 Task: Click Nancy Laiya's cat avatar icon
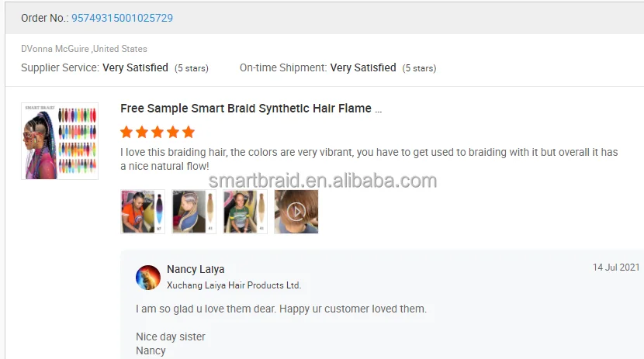[148, 278]
